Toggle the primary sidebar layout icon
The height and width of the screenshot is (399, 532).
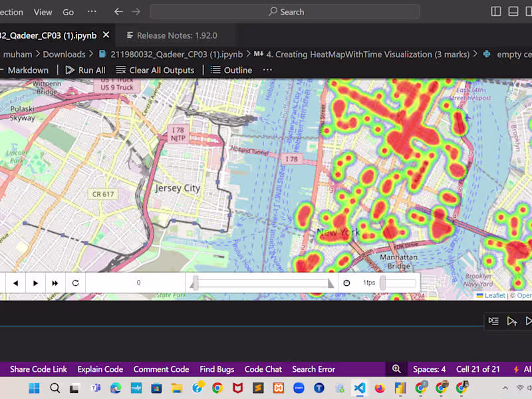496,12
